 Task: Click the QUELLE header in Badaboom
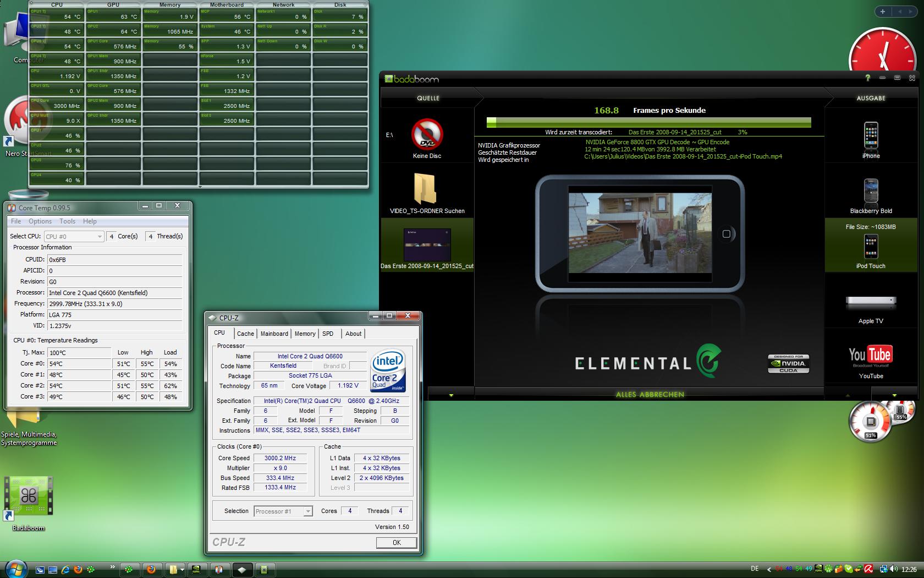point(428,98)
